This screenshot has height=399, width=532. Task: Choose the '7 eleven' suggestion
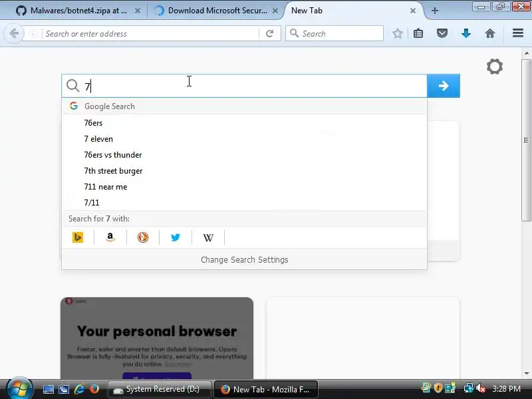click(x=244, y=139)
